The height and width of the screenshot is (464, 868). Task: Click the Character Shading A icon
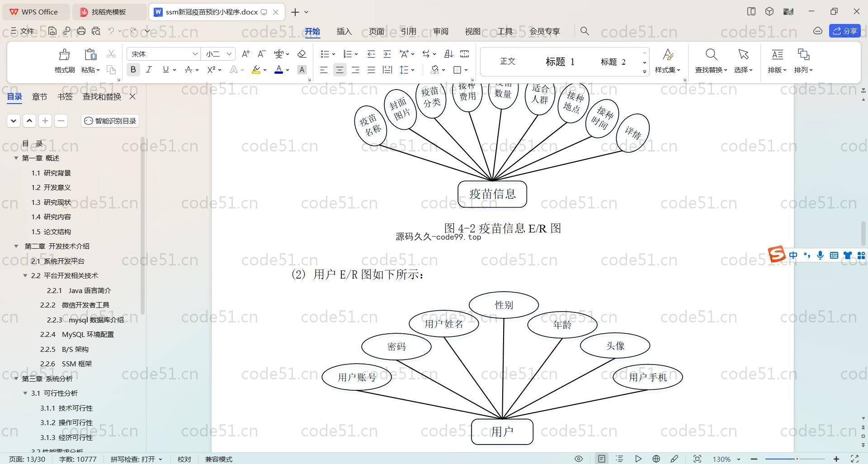302,70
